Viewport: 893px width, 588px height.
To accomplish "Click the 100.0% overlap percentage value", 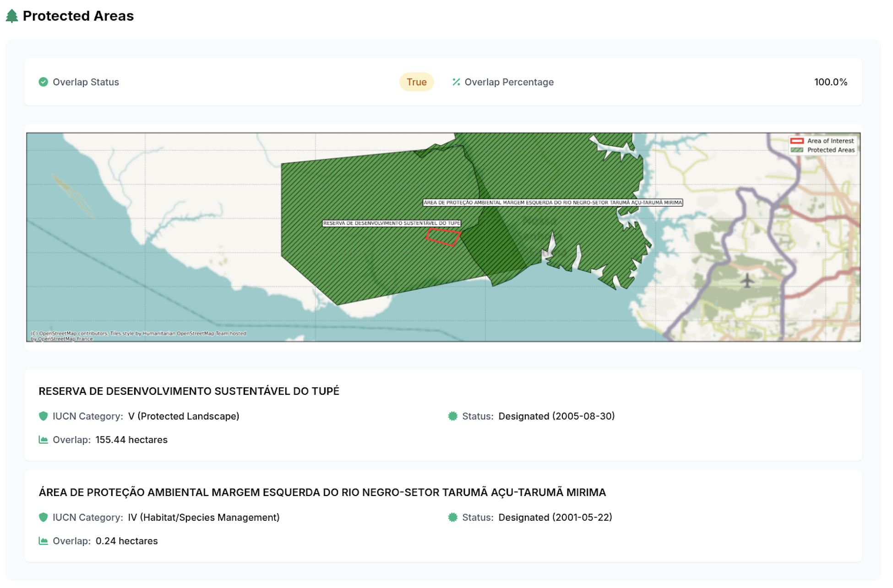I will tap(831, 82).
